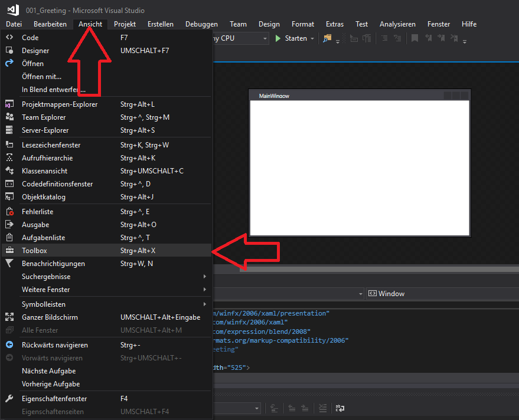Expand the Weitere Fenster submenu
The width and height of the screenshot is (519, 420).
pyautogui.click(x=106, y=290)
